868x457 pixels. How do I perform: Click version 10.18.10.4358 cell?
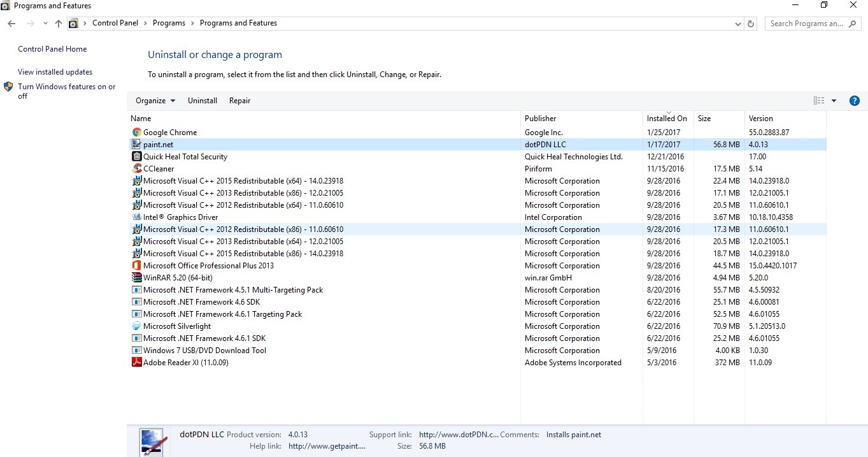(771, 217)
